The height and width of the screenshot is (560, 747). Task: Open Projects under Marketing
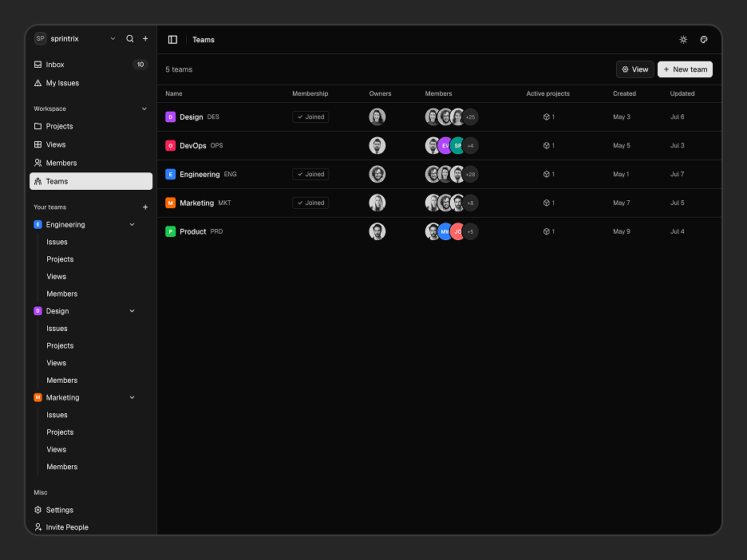coord(60,432)
